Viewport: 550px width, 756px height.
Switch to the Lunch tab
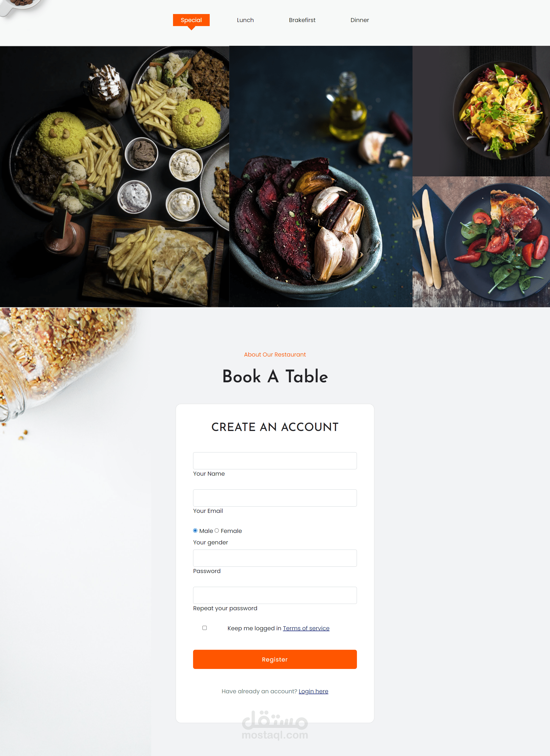point(245,20)
